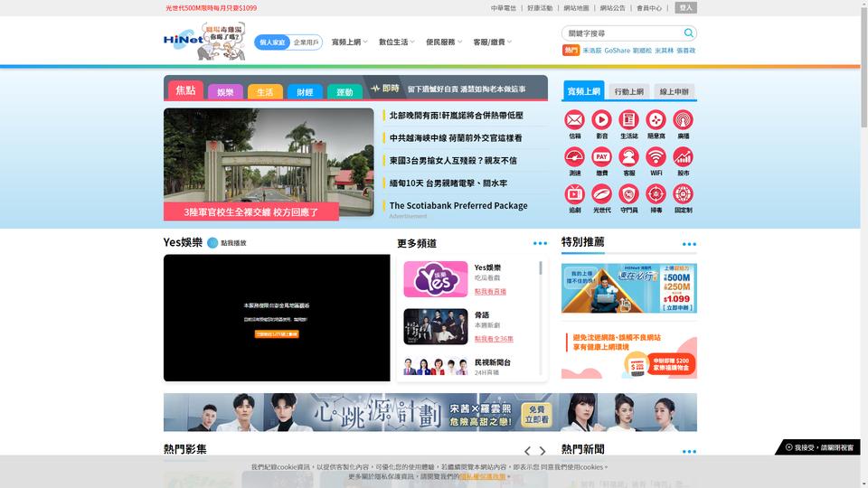Viewport: 868px width, 488px height.
Task: Switch to 個人家庭 user mode
Action: pyautogui.click(x=272, y=42)
